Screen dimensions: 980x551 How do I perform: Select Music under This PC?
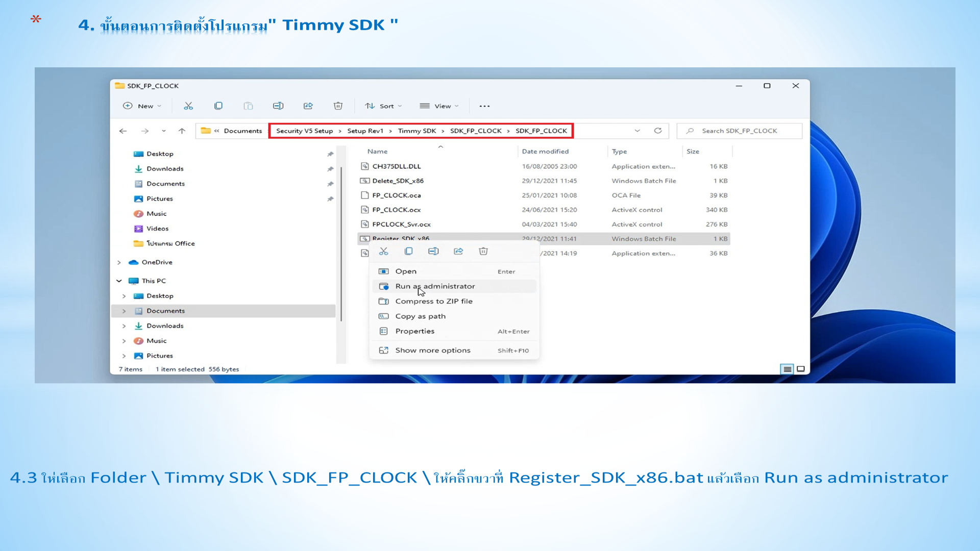pos(156,341)
